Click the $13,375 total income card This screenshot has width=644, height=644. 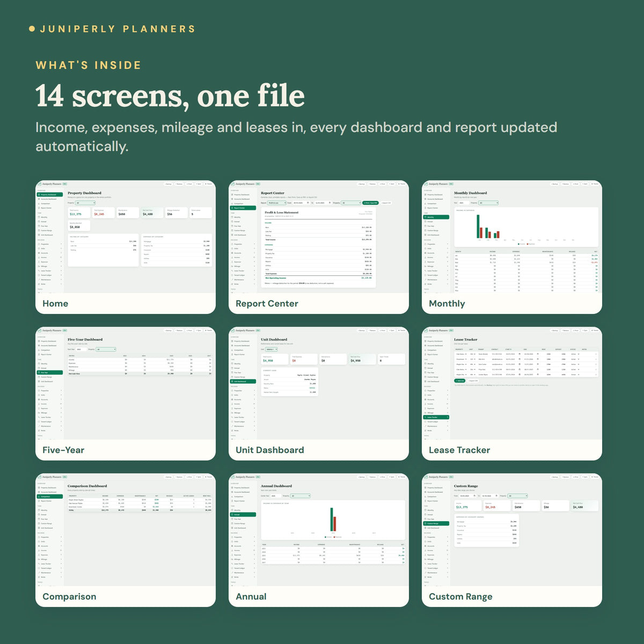(x=79, y=213)
